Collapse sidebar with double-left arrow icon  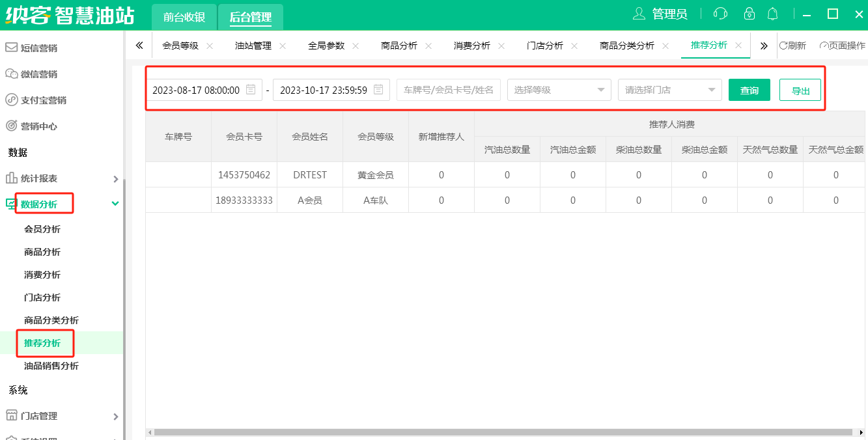click(x=139, y=46)
